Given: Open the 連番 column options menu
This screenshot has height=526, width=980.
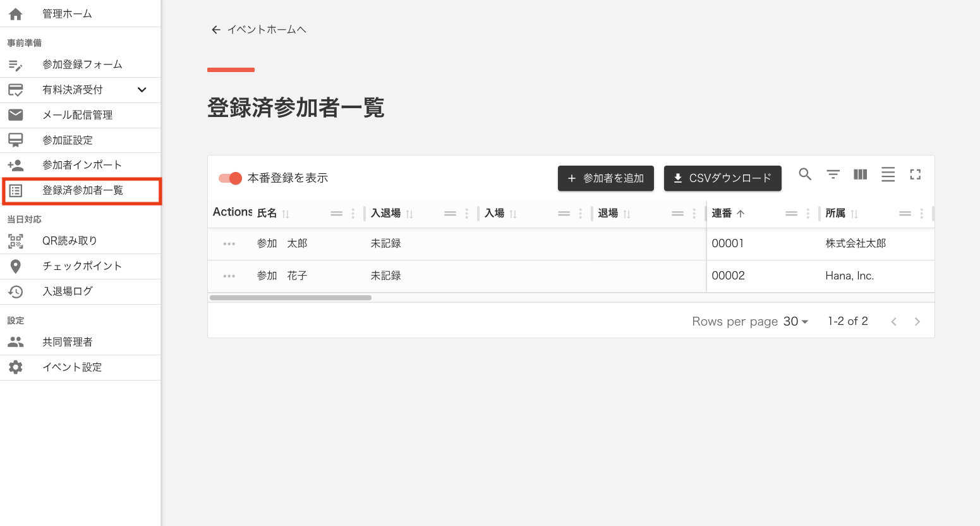Looking at the screenshot, I should click(807, 213).
